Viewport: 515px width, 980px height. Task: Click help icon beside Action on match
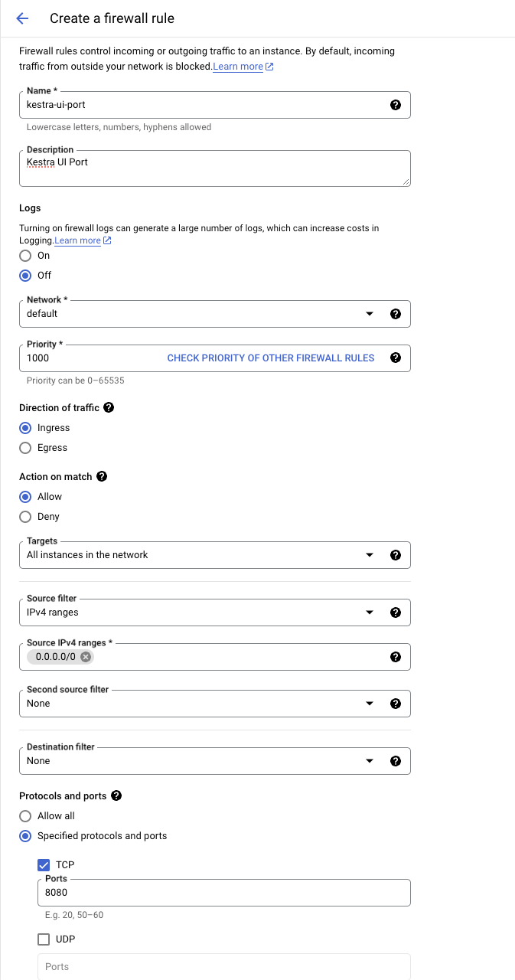pyautogui.click(x=102, y=476)
